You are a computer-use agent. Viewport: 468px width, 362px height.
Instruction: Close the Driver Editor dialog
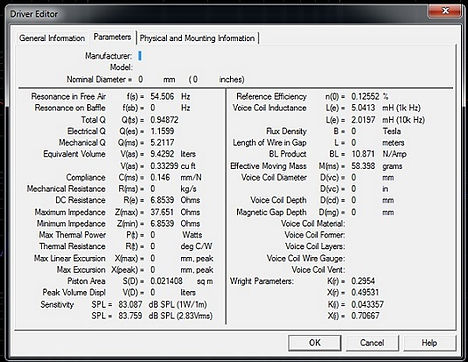tap(445, 11)
